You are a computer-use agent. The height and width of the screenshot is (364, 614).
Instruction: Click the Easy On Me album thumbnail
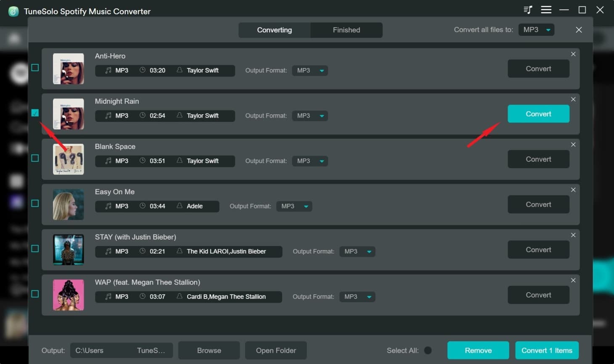coord(68,204)
